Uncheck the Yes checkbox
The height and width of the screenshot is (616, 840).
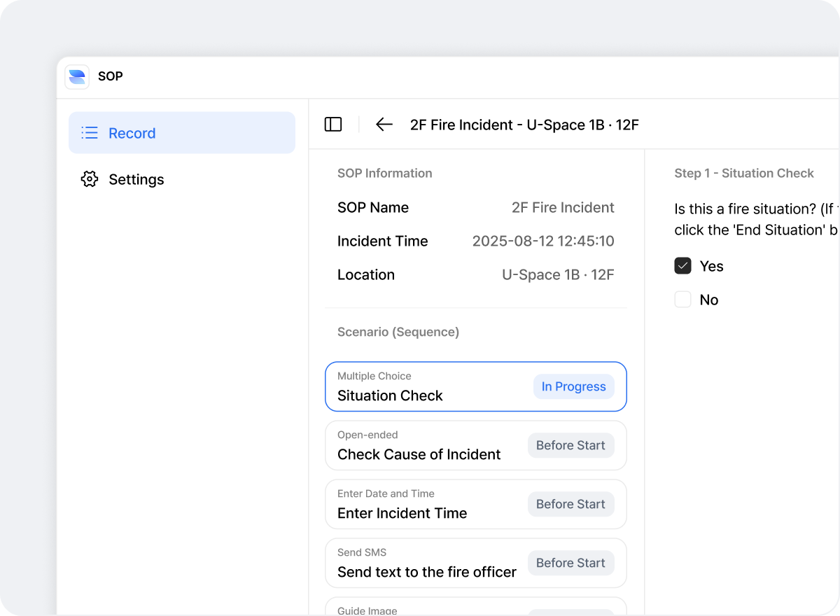[682, 266]
